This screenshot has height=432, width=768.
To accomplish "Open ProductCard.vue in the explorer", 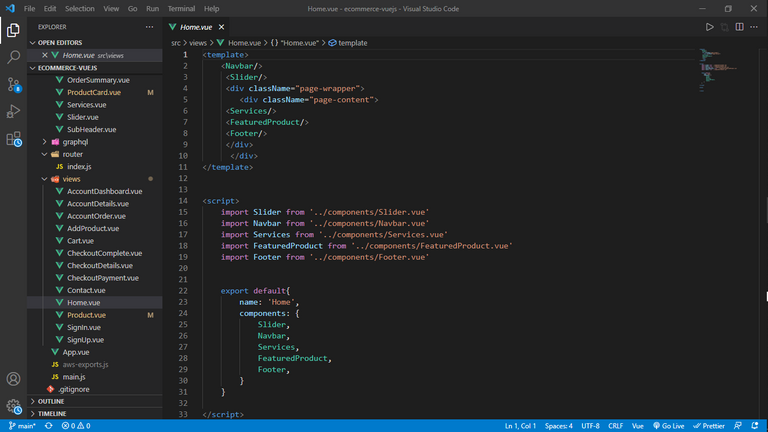I will pos(94,93).
